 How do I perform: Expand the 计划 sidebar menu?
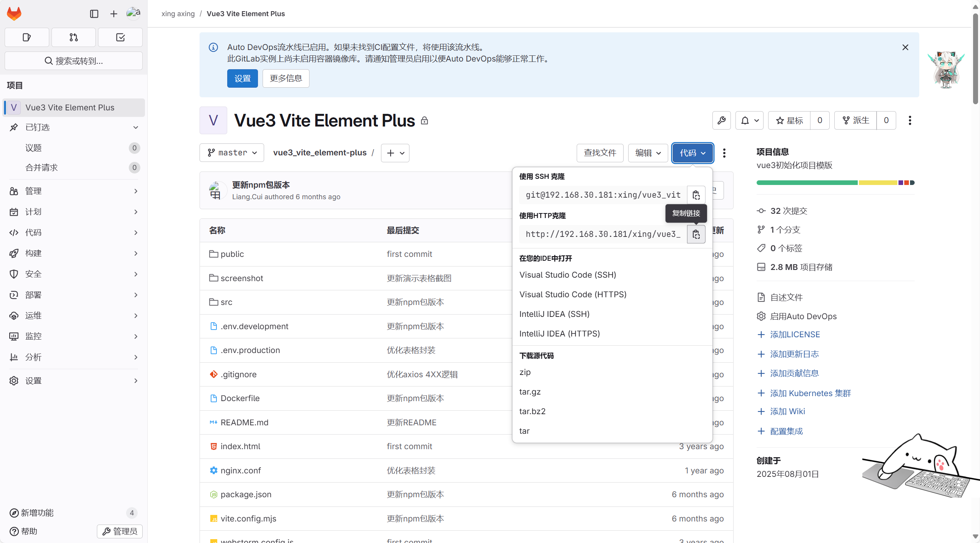73,212
